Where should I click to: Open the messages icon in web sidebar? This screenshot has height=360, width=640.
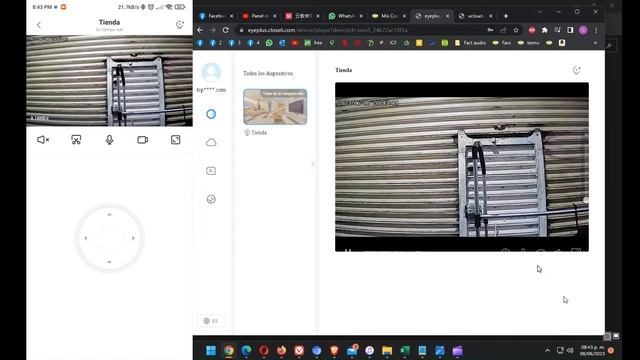[x=211, y=171]
